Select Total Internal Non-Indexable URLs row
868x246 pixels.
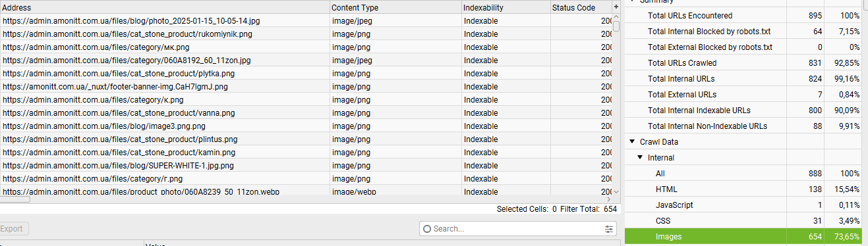(x=743, y=126)
